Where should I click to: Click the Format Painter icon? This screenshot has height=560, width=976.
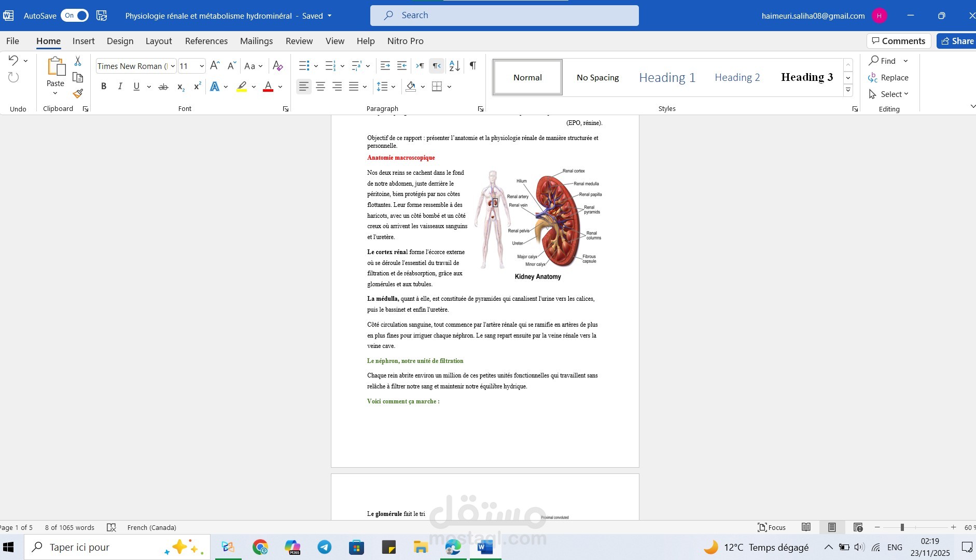[78, 94]
